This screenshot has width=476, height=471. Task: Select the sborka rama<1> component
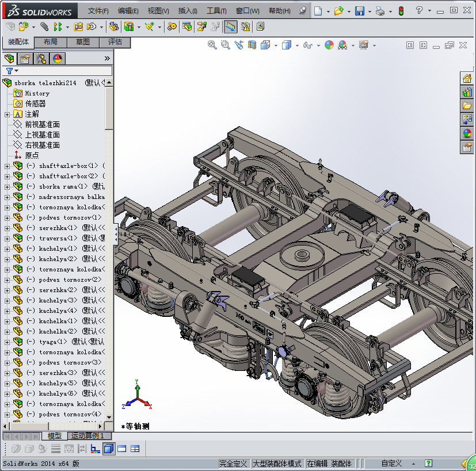tap(63, 186)
